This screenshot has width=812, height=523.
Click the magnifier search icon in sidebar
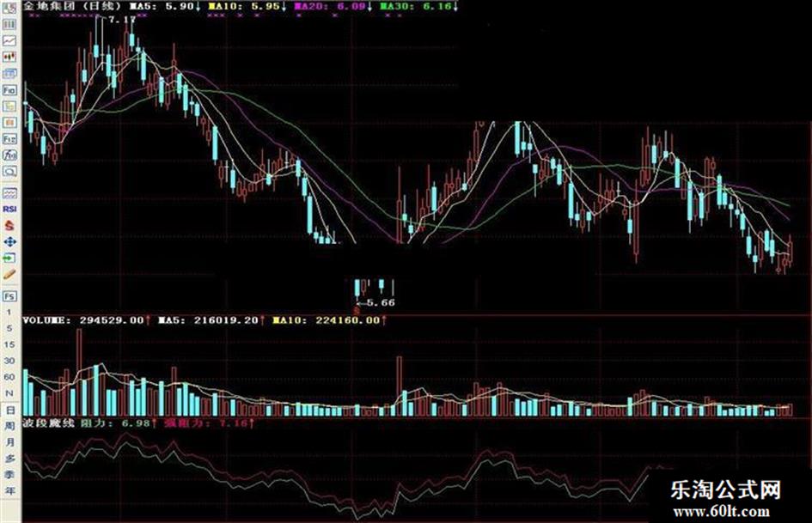pos(9,171)
